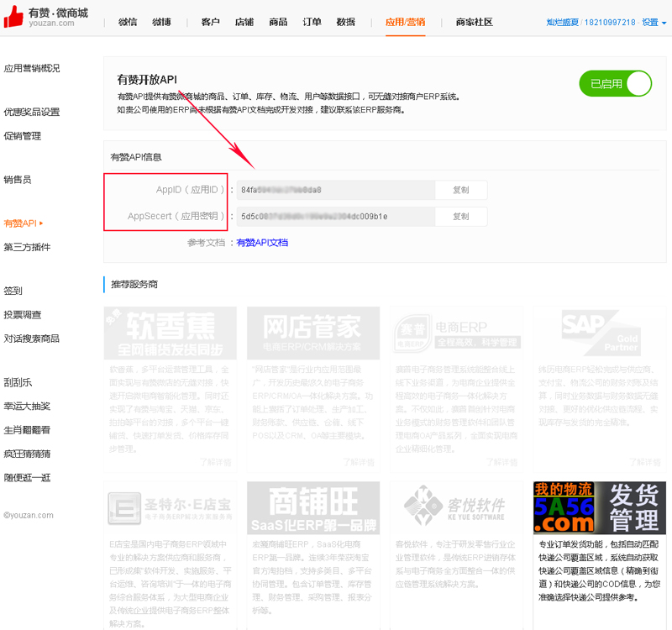Open the 微博 menu
Image resolution: width=672 pixels, height=630 pixels.
(x=161, y=22)
